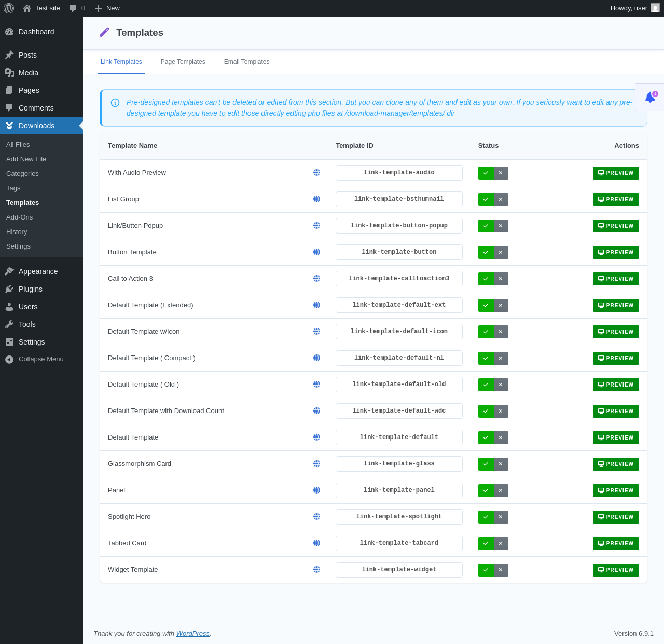Expand the Appearance sidebar menu
The image size is (664, 644).
coord(38,271)
